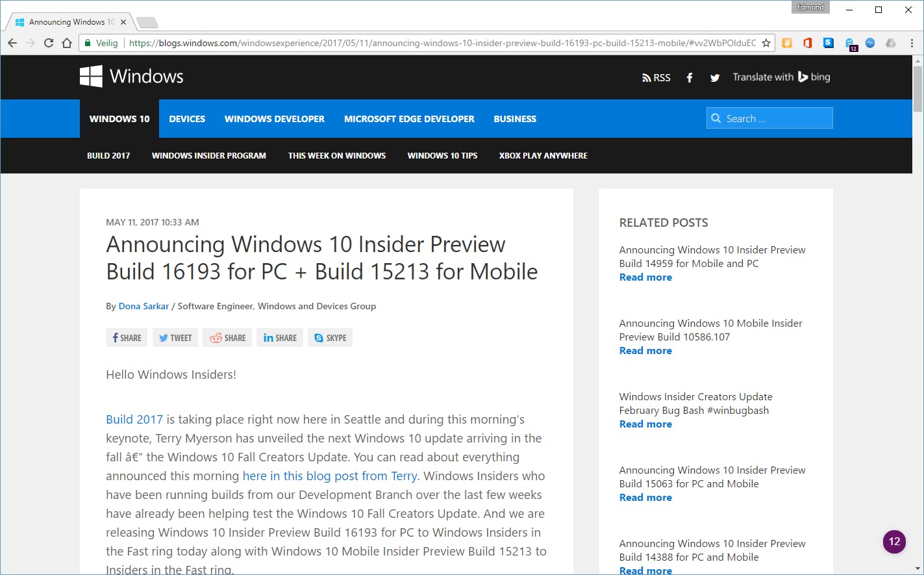Click the scrollbar up arrow
Image resolution: width=924 pixels, height=575 pixels.
(918, 60)
